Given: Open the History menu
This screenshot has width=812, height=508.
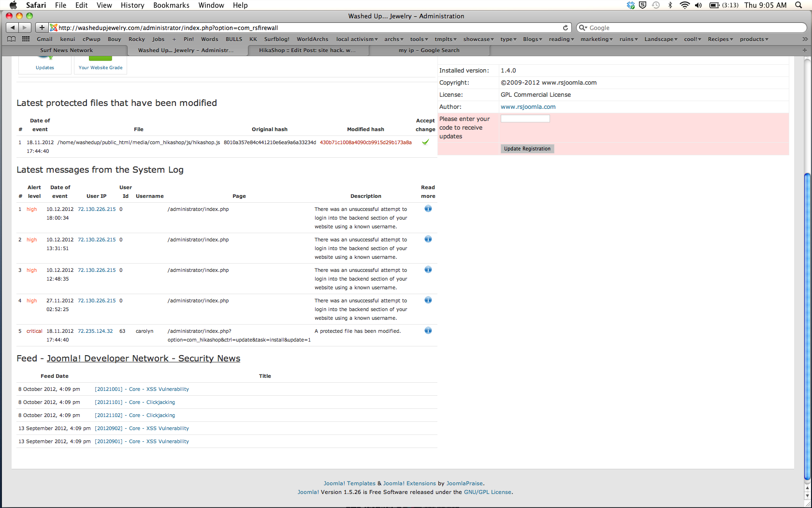Looking at the screenshot, I should pos(132,5).
